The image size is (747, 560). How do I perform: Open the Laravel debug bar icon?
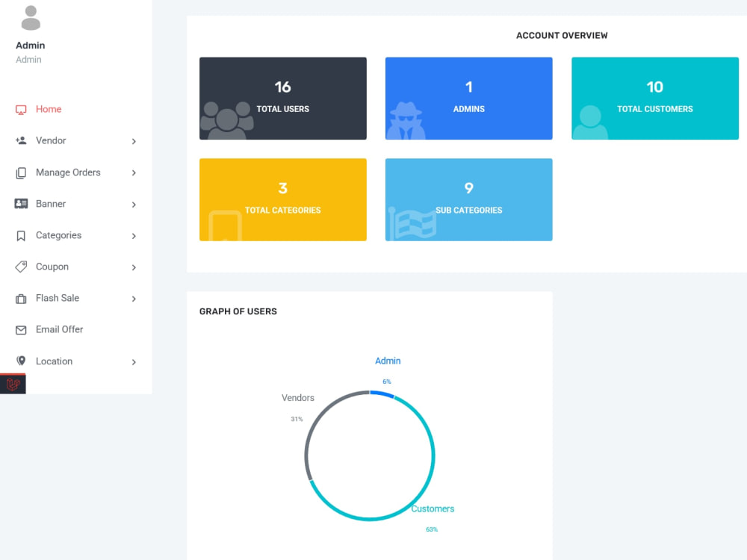[13, 384]
